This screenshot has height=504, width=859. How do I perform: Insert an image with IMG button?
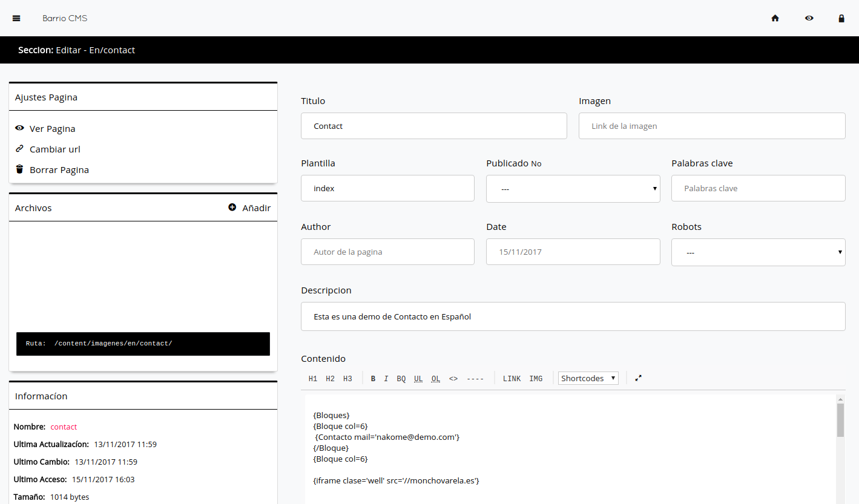click(536, 379)
